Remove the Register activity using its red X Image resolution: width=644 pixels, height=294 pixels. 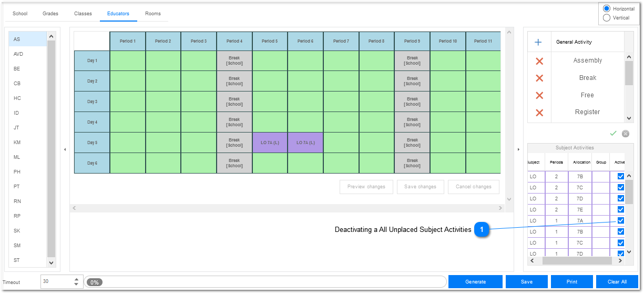point(539,112)
